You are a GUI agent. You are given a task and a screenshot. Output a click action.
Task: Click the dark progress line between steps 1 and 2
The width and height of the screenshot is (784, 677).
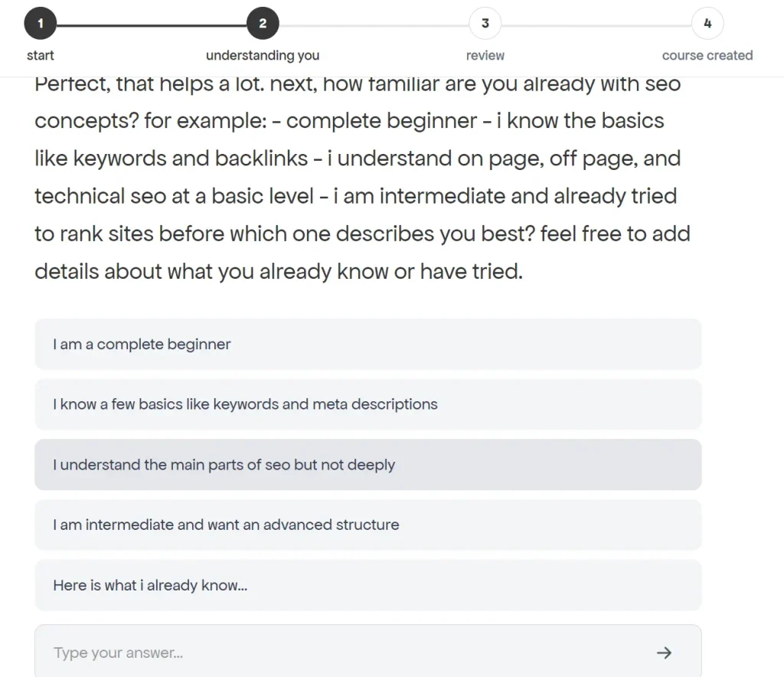(152, 25)
